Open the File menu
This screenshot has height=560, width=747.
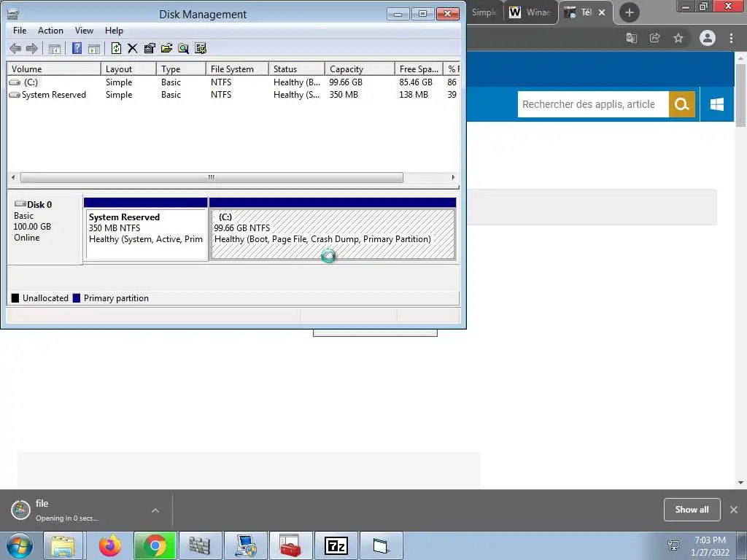pos(20,31)
